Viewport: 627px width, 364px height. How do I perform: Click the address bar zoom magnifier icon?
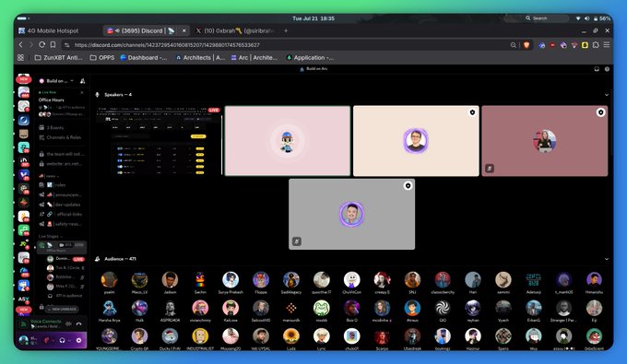[514, 45]
